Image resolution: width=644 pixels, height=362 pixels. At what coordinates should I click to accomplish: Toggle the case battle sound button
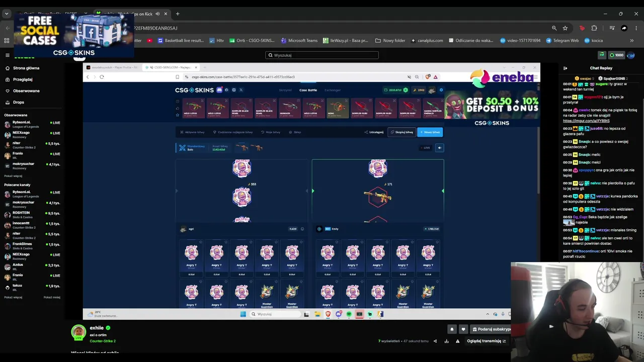coord(439,148)
